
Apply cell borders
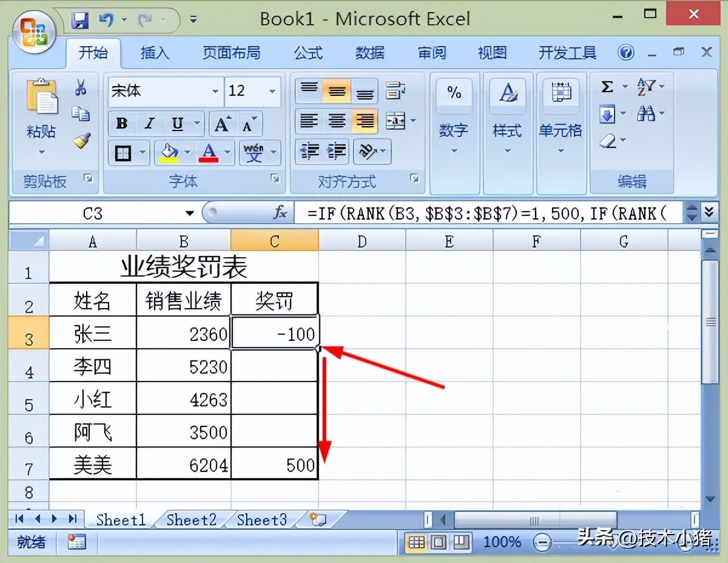point(123,152)
